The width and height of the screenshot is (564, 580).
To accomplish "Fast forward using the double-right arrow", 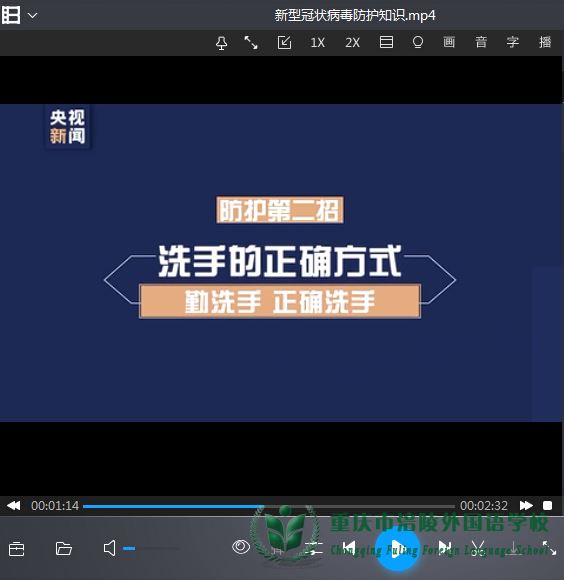I will click(x=526, y=505).
